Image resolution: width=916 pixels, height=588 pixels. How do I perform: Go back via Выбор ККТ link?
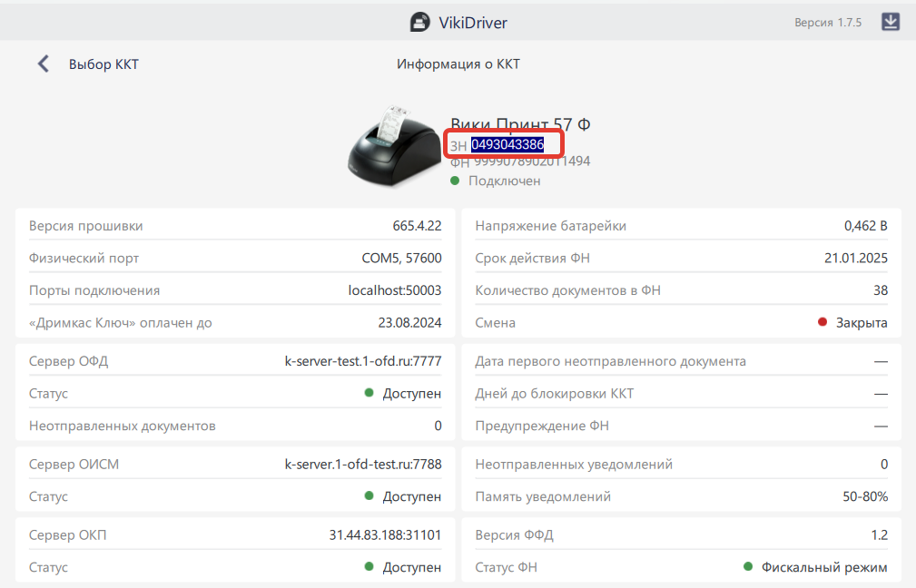point(103,64)
